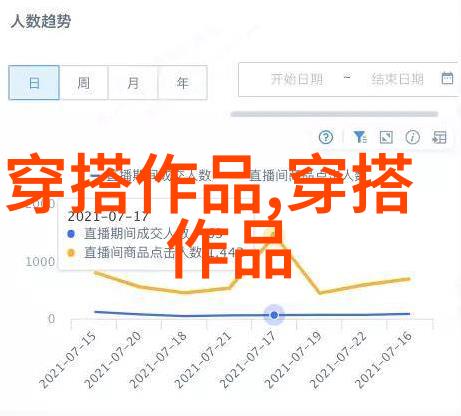Click the 开始日期 start date field
This screenshot has height=416, width=461.
(x=297, y=79)
